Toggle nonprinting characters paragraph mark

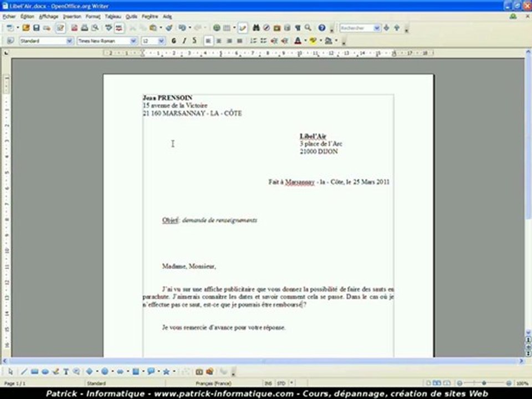(x=298, y=28)
